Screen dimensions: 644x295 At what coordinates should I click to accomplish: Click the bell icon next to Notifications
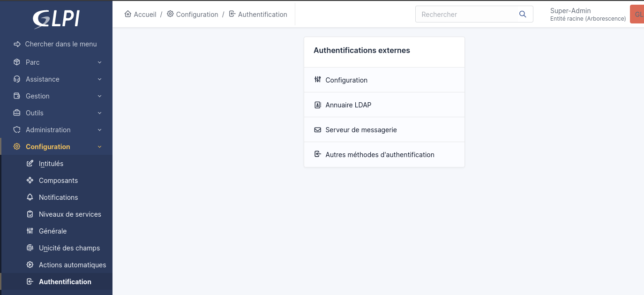tap(30, 197)
